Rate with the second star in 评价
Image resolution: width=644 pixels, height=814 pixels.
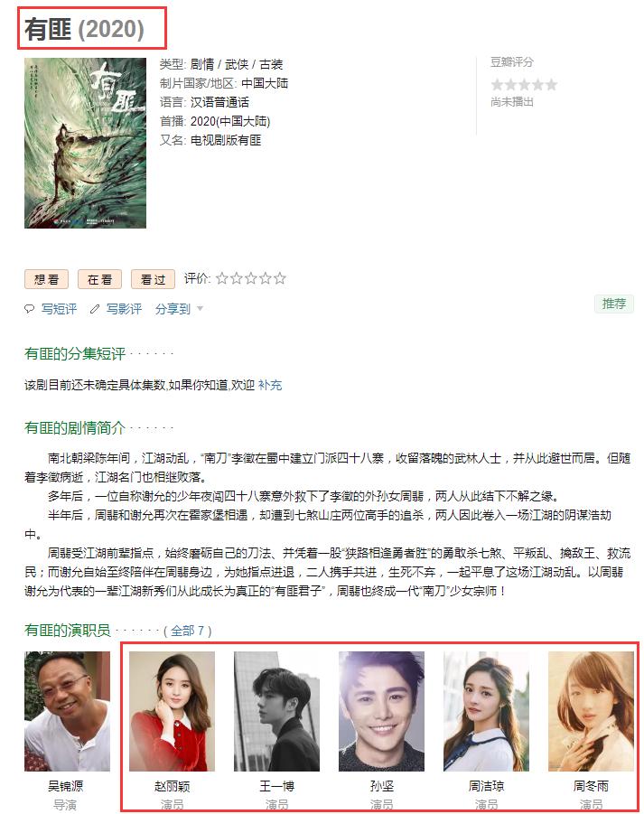click(237, 279)
